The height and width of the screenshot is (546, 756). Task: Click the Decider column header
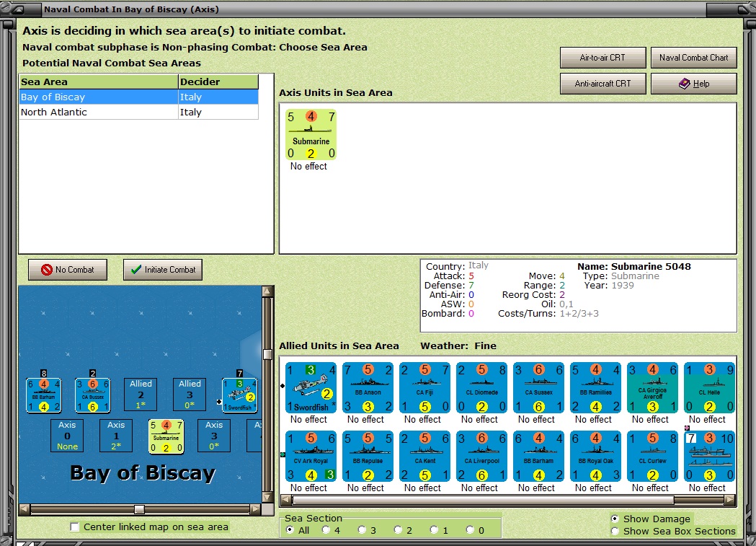[218, 82]
